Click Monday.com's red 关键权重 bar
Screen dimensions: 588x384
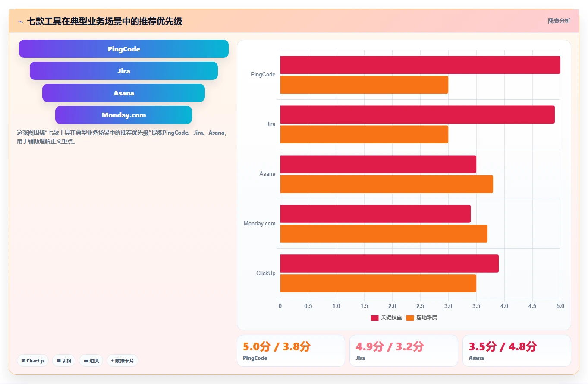[x=375, y=214]
